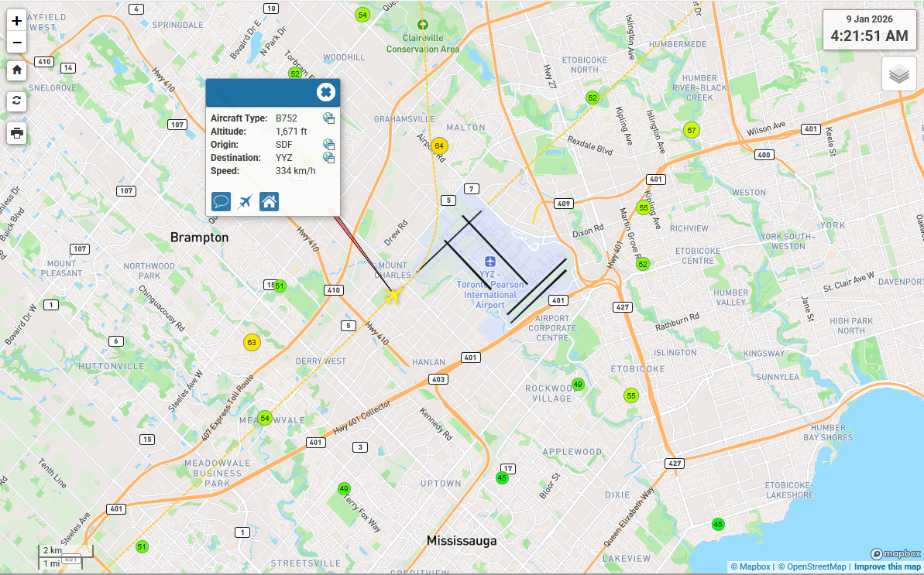Viewport: 924px width, 575px height.
Task: Click the yellow 63 noise monitor marker
Action: coord(251,342)
